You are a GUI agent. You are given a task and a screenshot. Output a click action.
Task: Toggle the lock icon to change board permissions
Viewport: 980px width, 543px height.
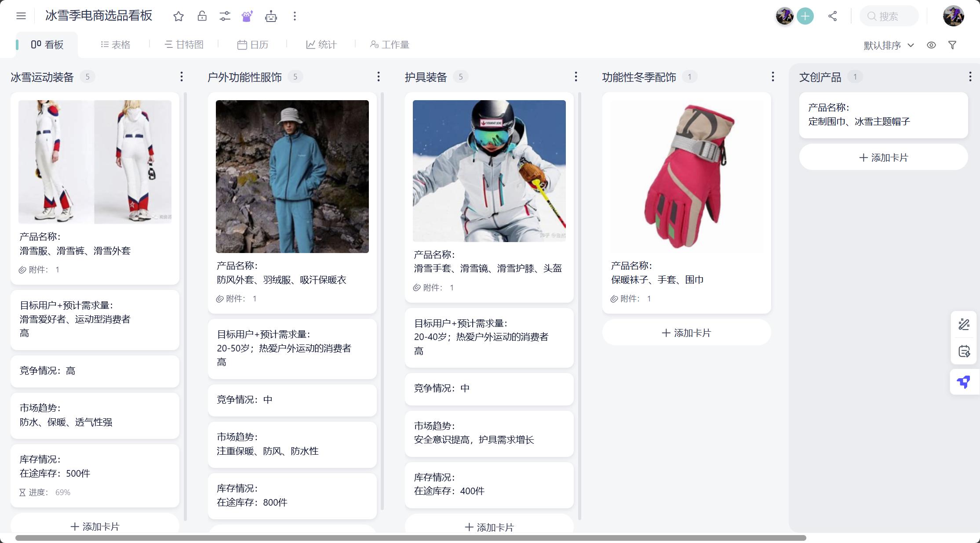(x=202, y=16)
